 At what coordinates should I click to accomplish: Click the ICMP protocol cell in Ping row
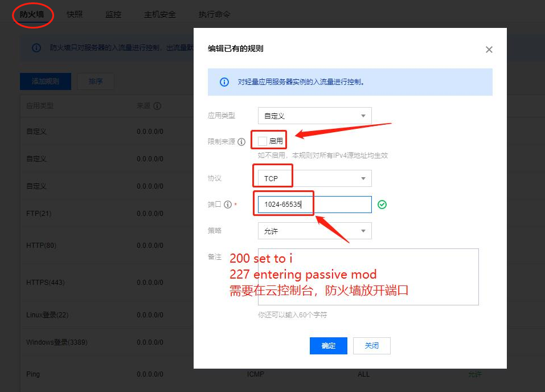click(256, 374)
